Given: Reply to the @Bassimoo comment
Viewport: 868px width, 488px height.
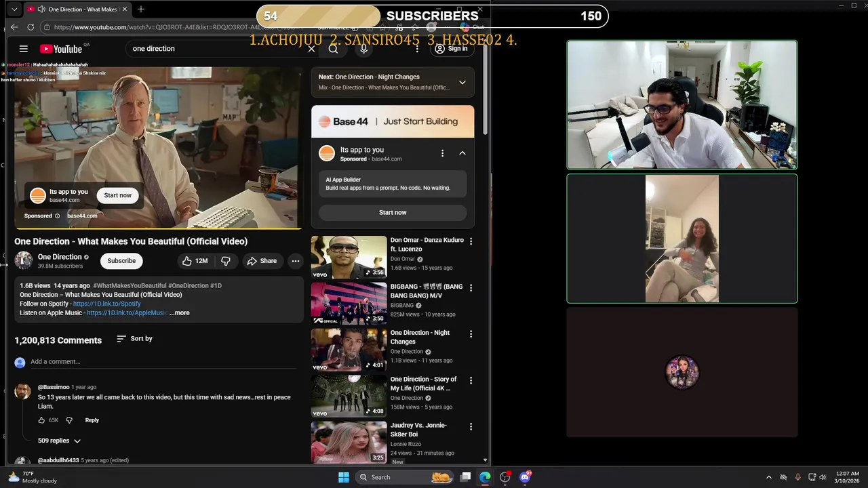Looking at the screenshot, I should click(92, 420).
